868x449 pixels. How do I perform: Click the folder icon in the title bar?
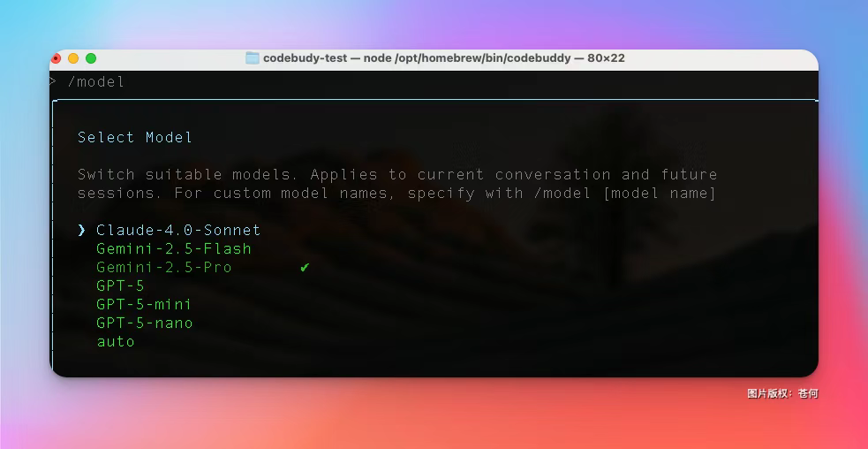tap(253, 58)
